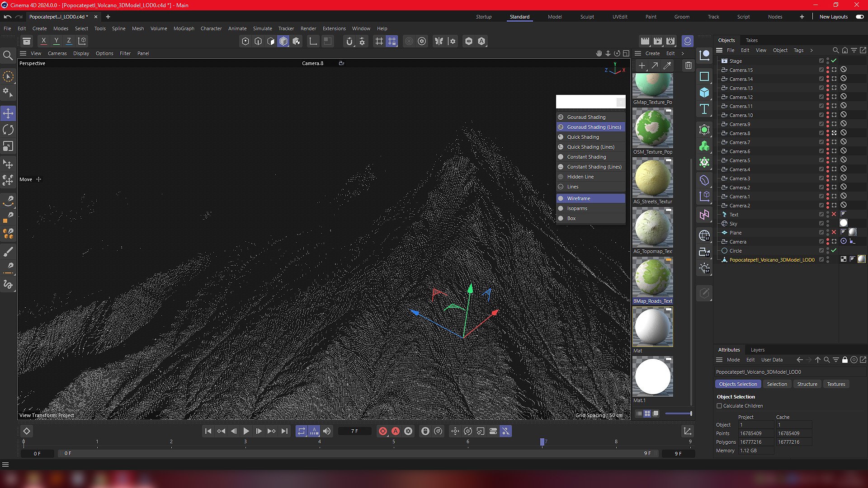868x488 pixels.
Task: Toggle loop playback mode icon
Action: pyautogui.click(x=302, y=432)
